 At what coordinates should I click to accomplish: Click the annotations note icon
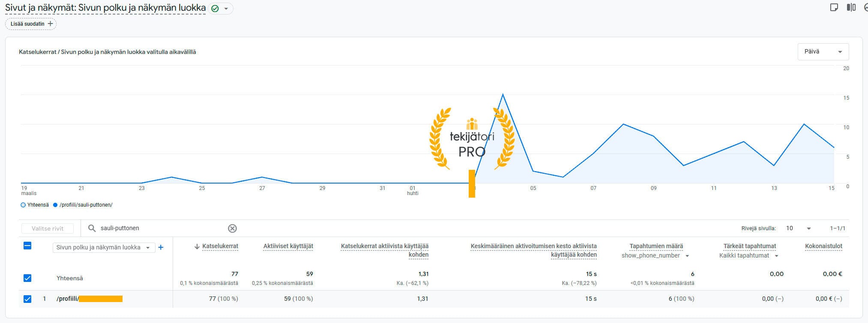(x=834, y=8)
